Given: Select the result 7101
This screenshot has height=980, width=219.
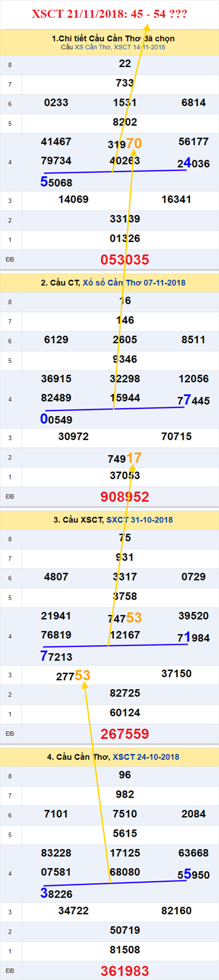Looking at the screenshot, I should 56,814.
